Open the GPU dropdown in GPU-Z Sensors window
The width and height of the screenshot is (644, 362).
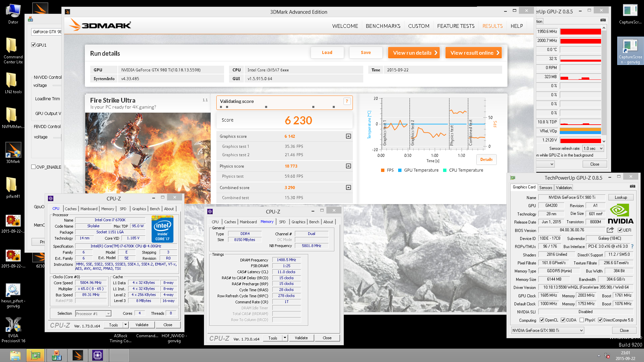pos(545,164)
